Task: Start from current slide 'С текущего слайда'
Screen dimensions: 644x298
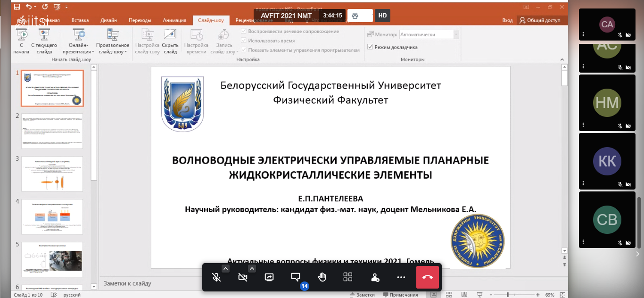Action: 44,41
